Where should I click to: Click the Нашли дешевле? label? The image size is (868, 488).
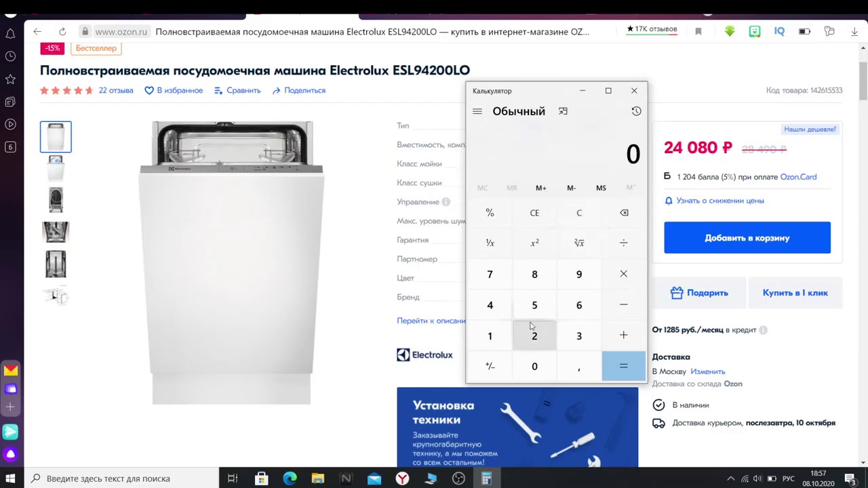810,129
